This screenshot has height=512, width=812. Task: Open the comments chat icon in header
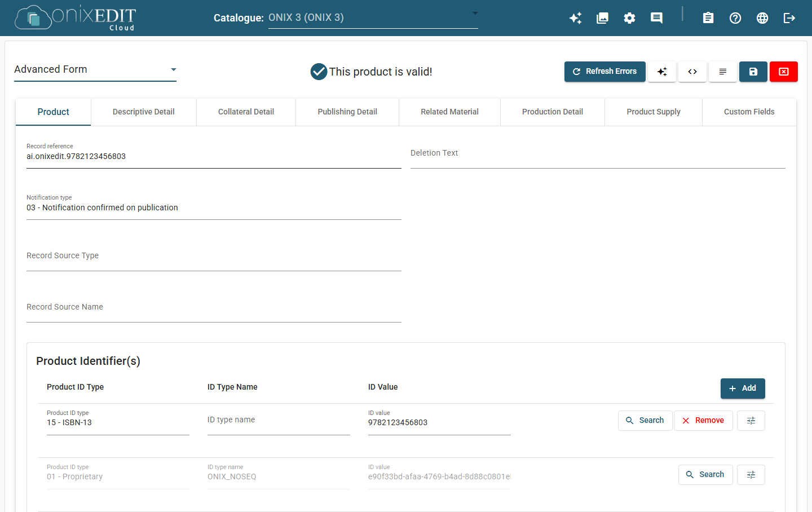click(x=656, y=18)
